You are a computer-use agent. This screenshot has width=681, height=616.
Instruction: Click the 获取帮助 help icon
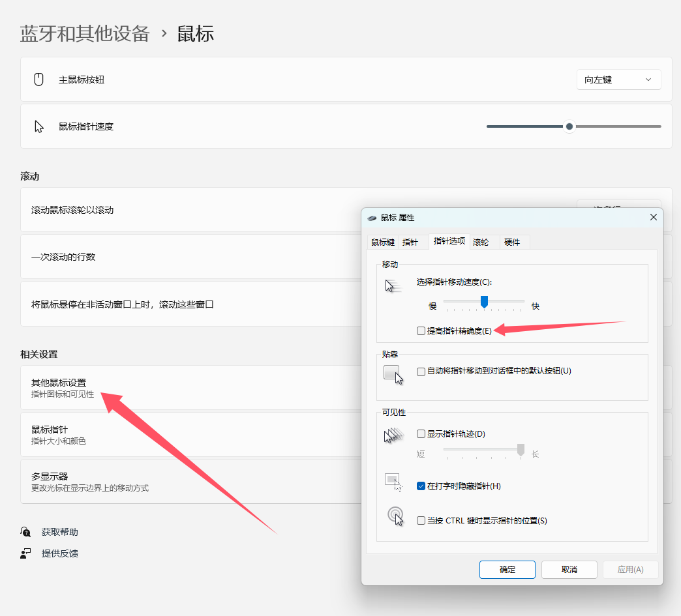25,532
